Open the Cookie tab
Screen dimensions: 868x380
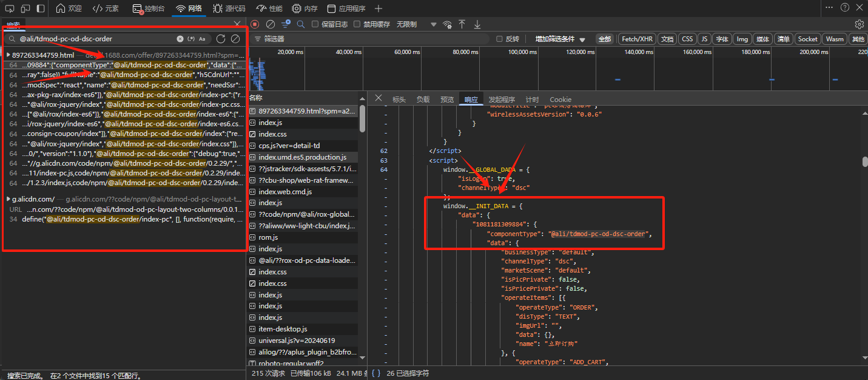560,100
